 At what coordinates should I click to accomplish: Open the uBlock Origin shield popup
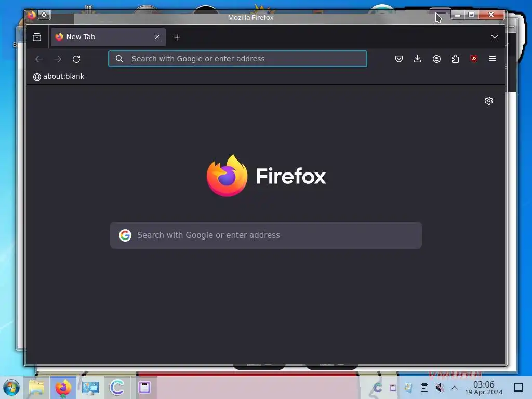click(474, 59)
